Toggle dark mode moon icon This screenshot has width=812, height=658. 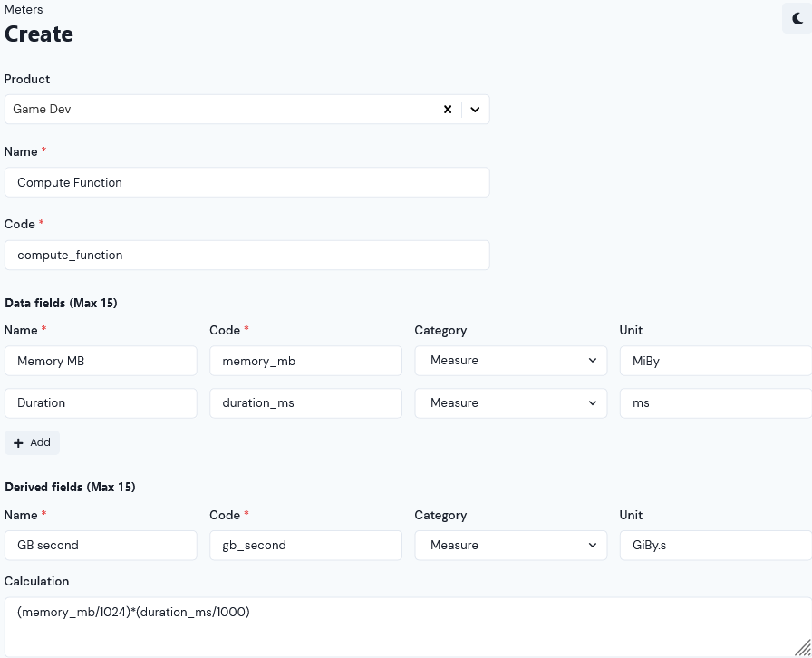797,19
